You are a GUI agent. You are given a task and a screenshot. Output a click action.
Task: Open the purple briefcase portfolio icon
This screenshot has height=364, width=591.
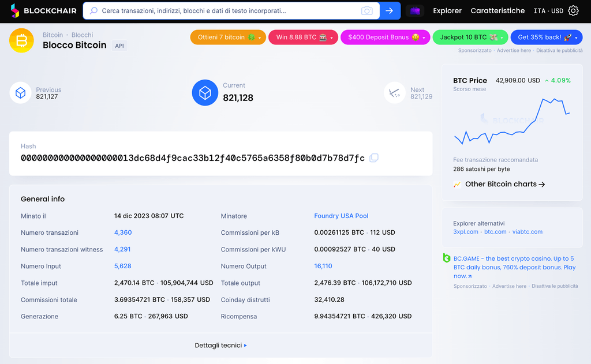point(415,11)
